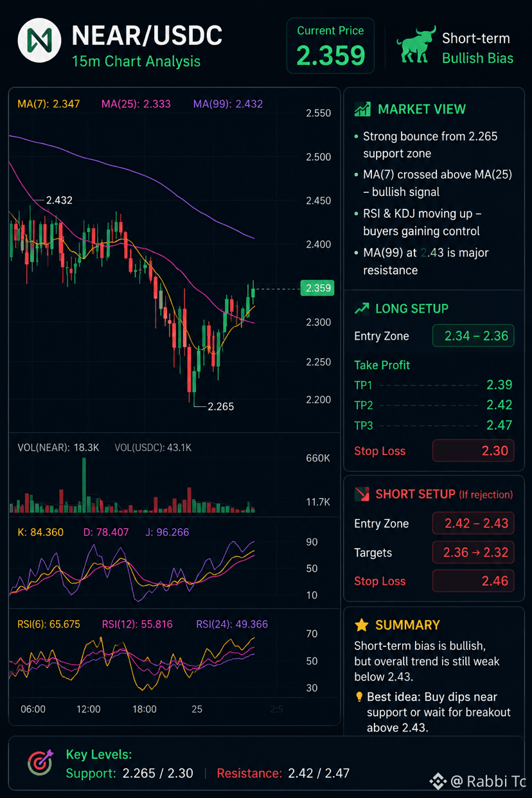The height and width of the screenshot is (798, 532).
Task: Click the 'MA(7) crossed above MA(25)' bullet
Action: [433, 183]
